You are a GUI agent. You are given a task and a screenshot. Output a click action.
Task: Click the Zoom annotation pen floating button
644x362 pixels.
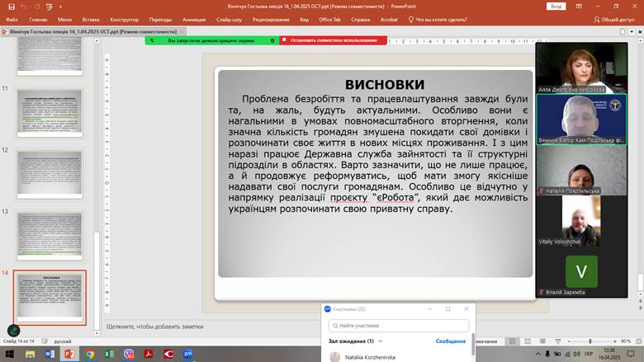pyautogui.click(x=13, y=331)
